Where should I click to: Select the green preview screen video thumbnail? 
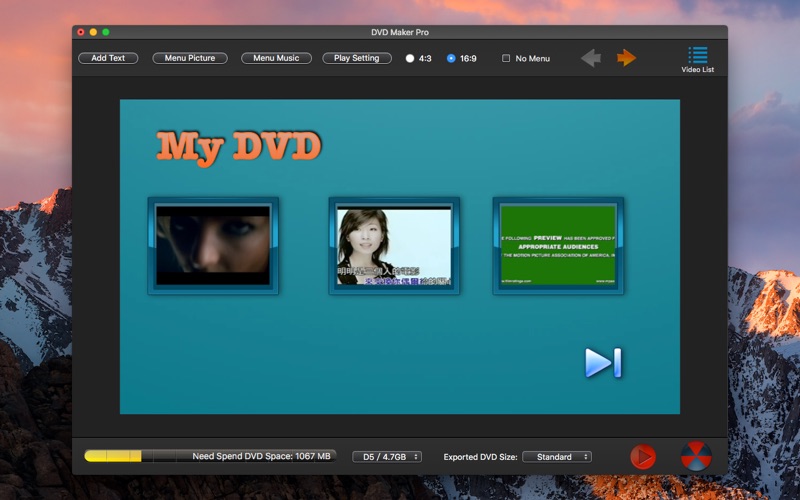tap(558, 246)
